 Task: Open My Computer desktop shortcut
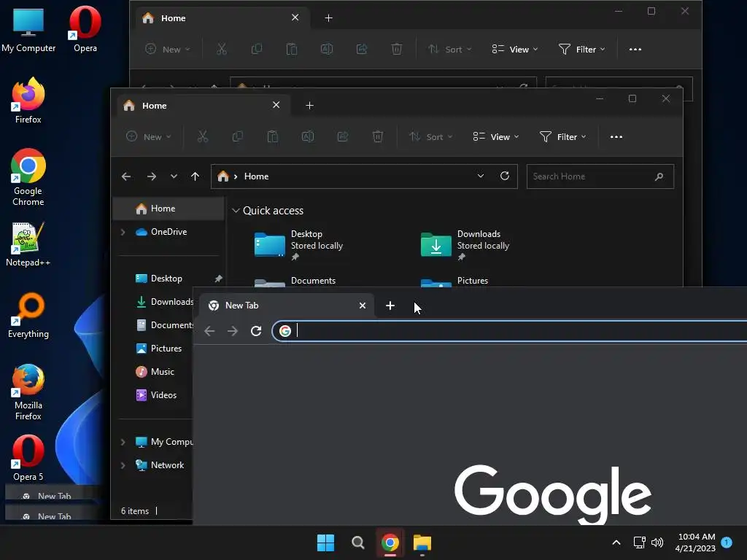click(28, 29)
